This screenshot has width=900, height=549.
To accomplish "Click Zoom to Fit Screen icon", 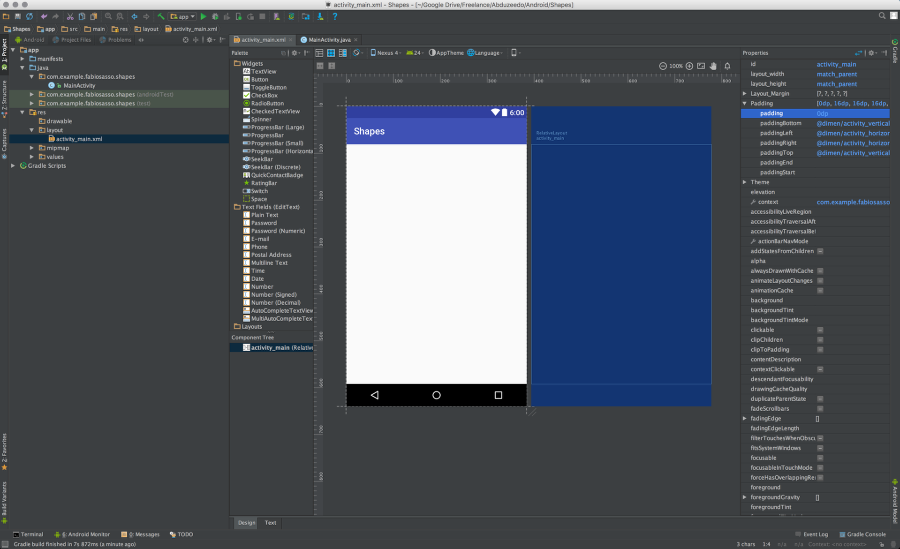I will pos(701,66).
